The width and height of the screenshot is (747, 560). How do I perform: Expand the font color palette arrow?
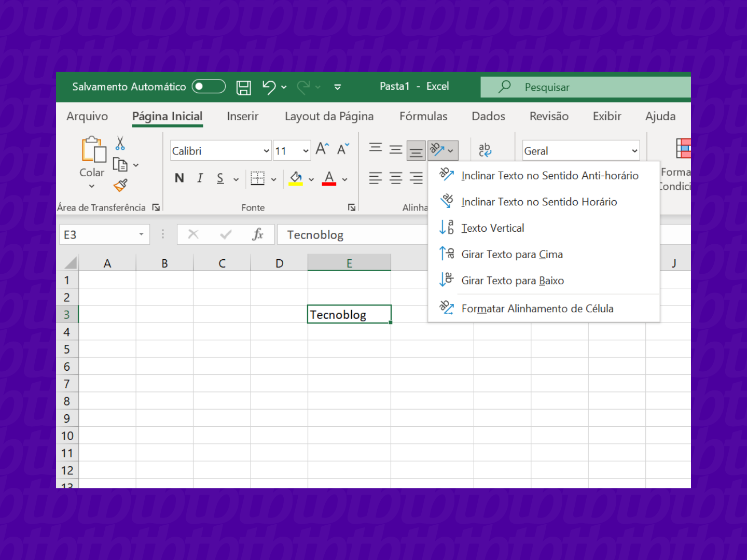[x=344, y=179]
